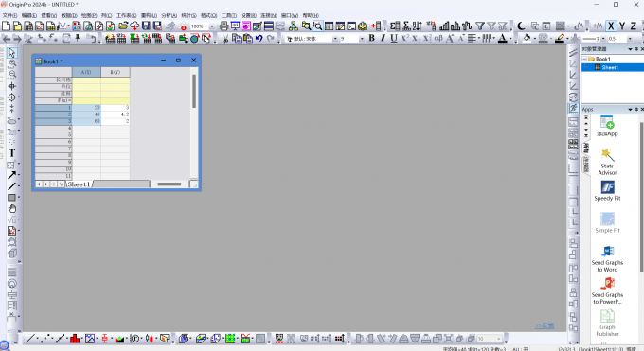The width and height of the screenshot is (644, 351).
Task: Open the Speedy Fit app
Action: click(x=607, y=191)
